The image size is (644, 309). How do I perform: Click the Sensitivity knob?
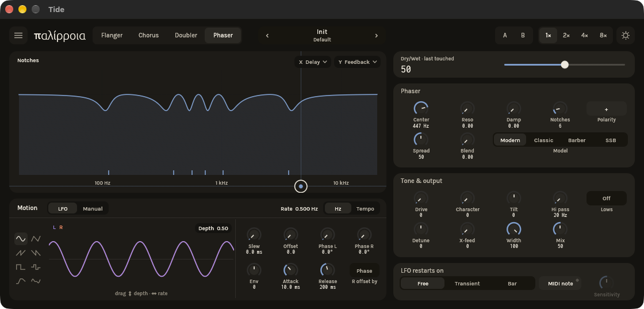point(607,283)
